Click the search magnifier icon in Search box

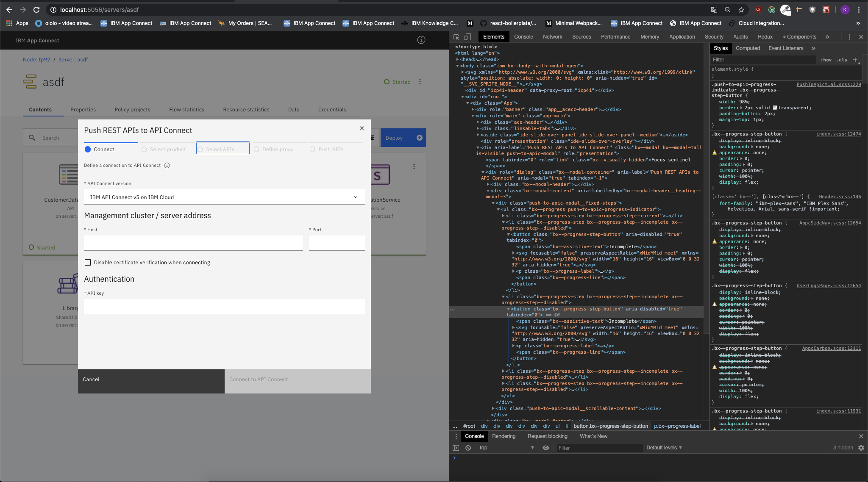click(33, 138)
